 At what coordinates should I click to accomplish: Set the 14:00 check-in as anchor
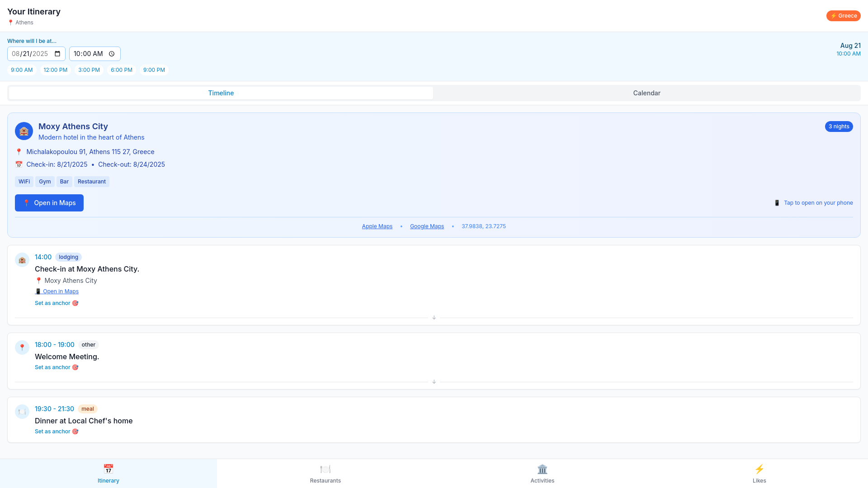coord(57,303)
